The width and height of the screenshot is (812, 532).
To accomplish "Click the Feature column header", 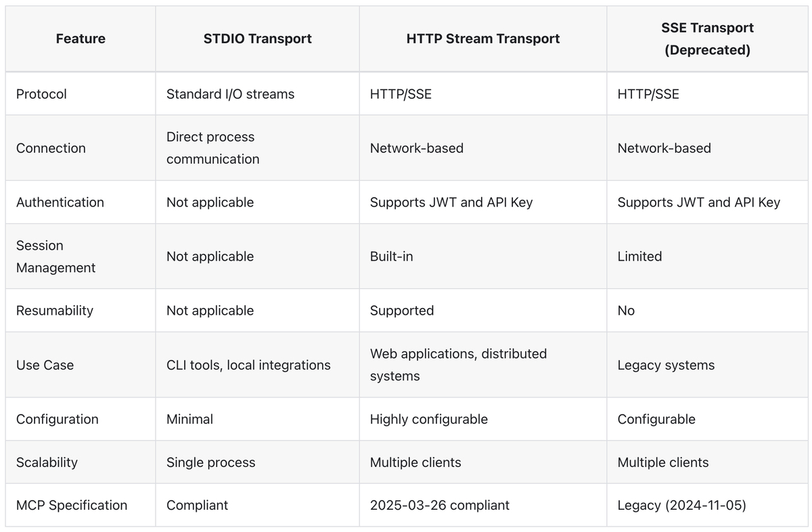I will coord(81,39).
